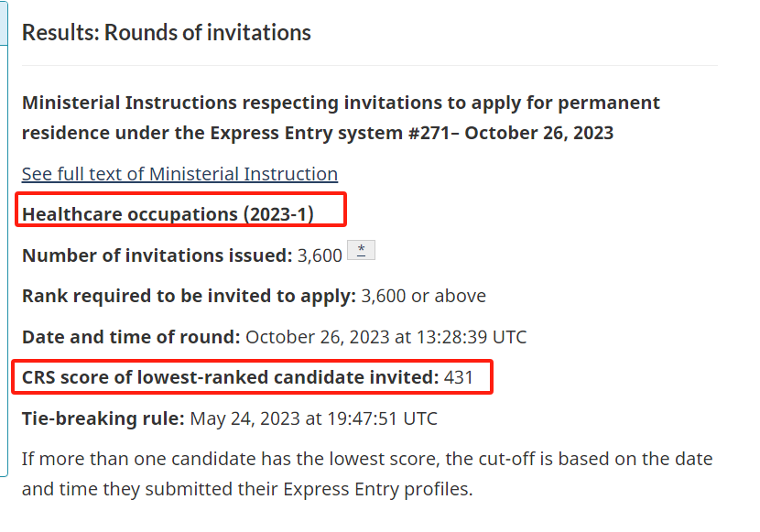
Task: Click the Date and time of round label
Action: coord(131,337)
